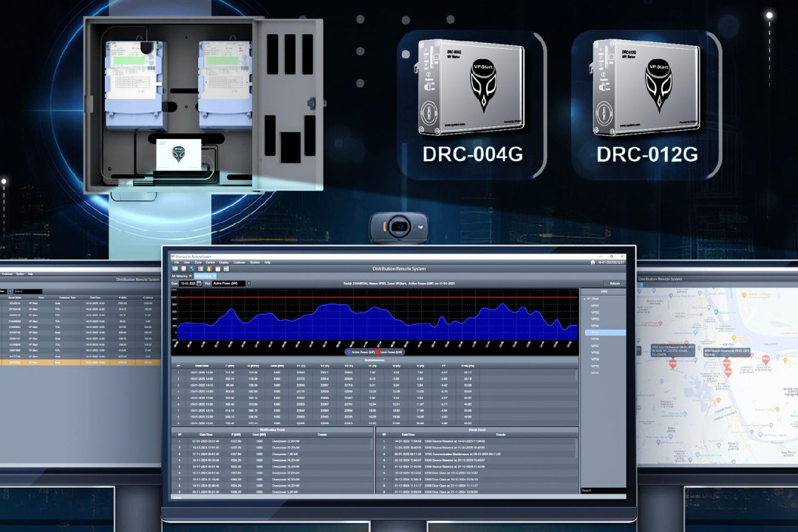Open the alarm notification bell icon
The image size is (798, 532).
208,268
